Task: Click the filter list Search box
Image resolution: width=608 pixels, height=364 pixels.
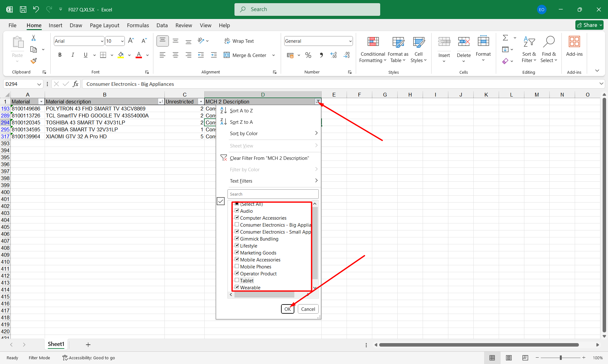Action: coord(273,194)
